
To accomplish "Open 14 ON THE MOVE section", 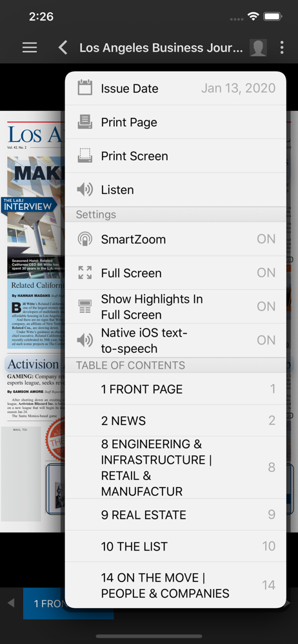I will [x=175, y=585].
